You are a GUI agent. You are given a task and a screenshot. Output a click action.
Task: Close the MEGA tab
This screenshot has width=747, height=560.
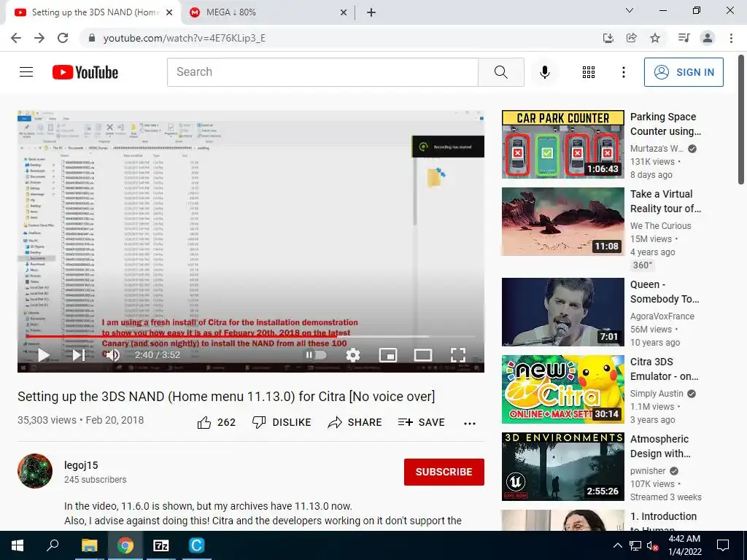click(344, 13)
